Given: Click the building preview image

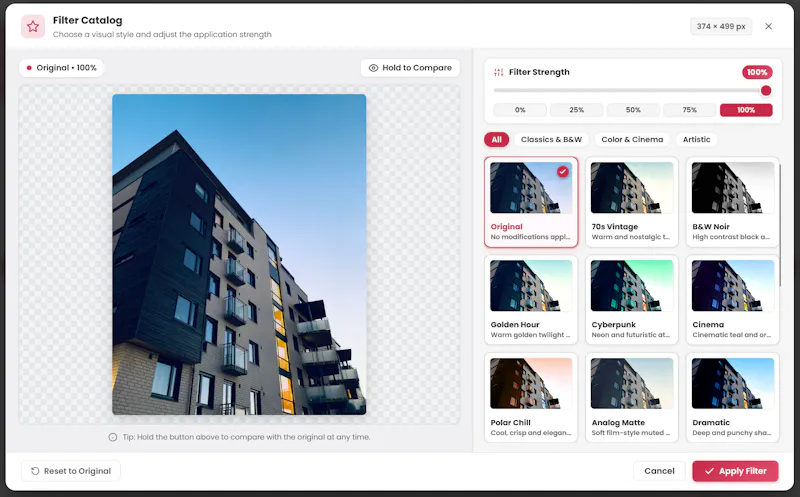Looking at the screenshot, I should point(239,254).
